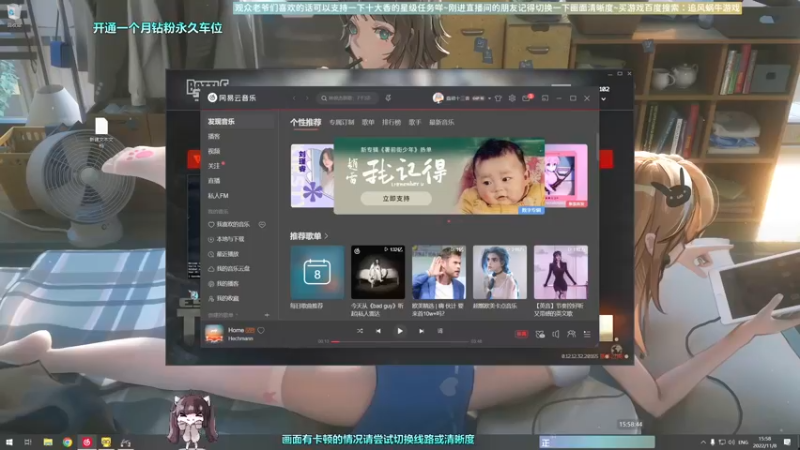Switch to the 专属定制 tab
Screen dimensions: 800x450
[342, 122]
